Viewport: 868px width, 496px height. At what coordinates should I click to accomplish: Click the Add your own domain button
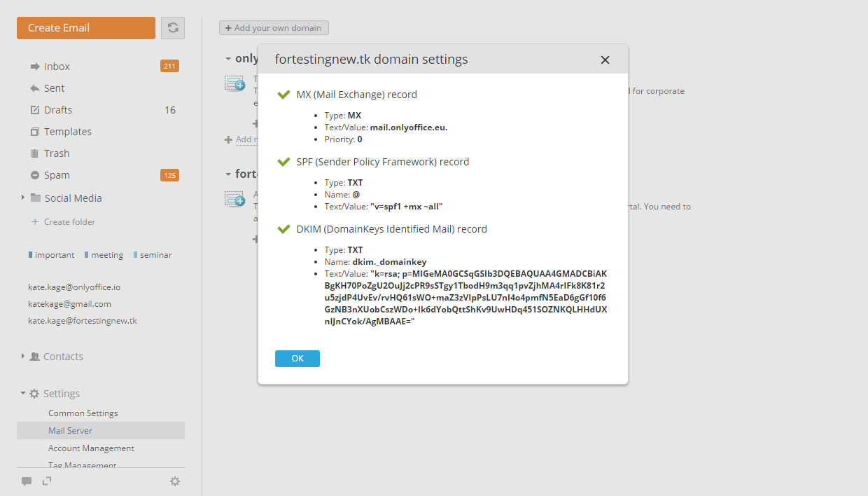(274, 27)
